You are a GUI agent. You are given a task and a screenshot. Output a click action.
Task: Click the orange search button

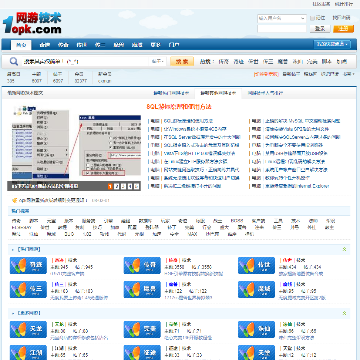182,61
